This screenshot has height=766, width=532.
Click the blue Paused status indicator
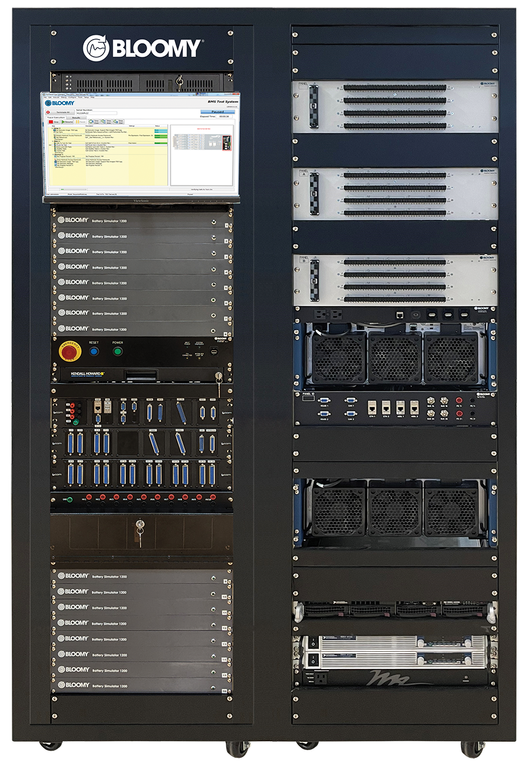(218, 112)
